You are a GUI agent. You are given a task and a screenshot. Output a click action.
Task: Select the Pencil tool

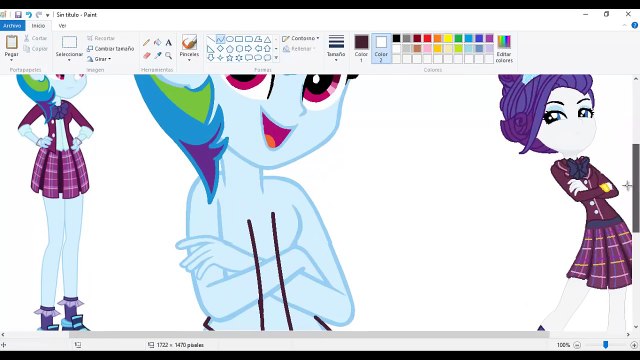pos(147,42)
